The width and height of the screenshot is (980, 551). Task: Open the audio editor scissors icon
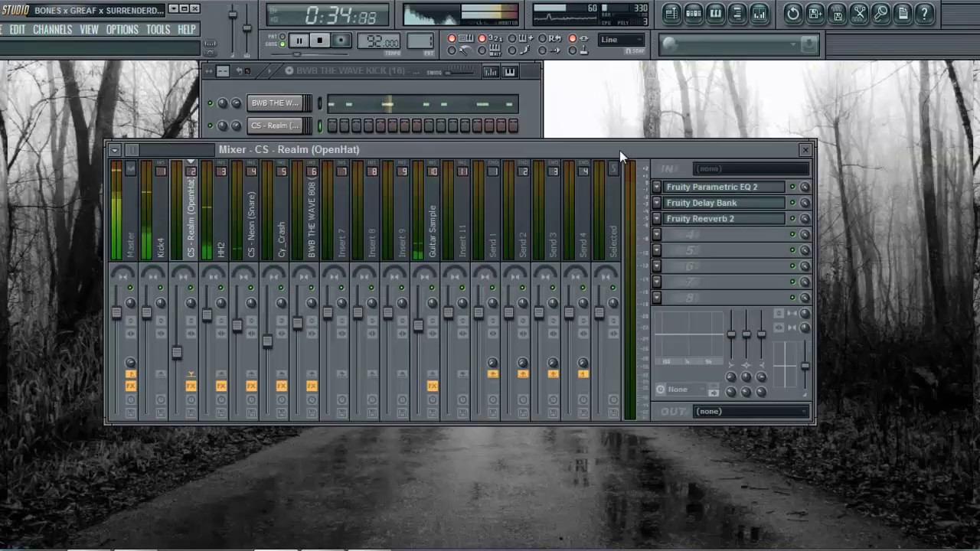pyautogui.click(x=859, y=13)
